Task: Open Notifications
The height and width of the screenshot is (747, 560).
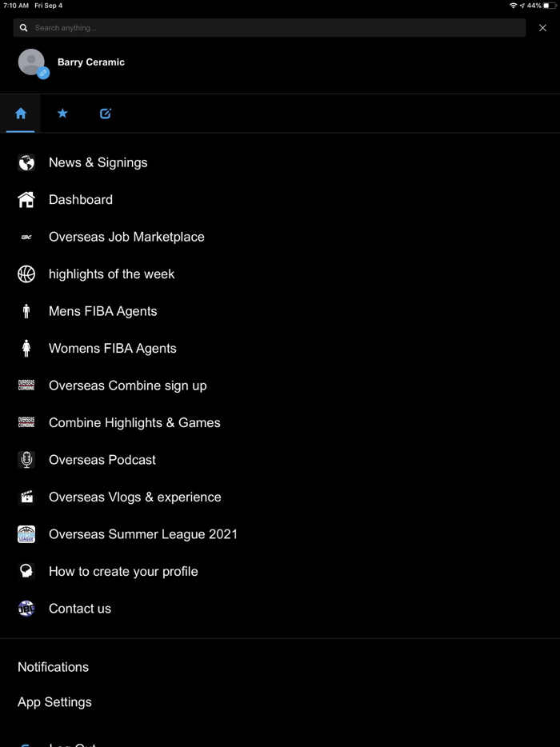Action: tap(54, 667)
